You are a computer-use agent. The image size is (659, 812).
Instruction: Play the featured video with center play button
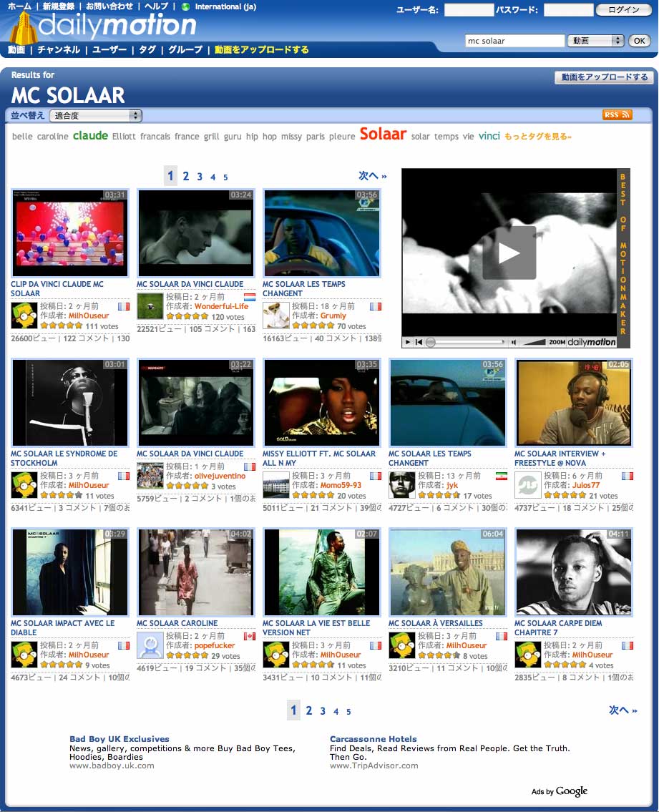[509, 253]
